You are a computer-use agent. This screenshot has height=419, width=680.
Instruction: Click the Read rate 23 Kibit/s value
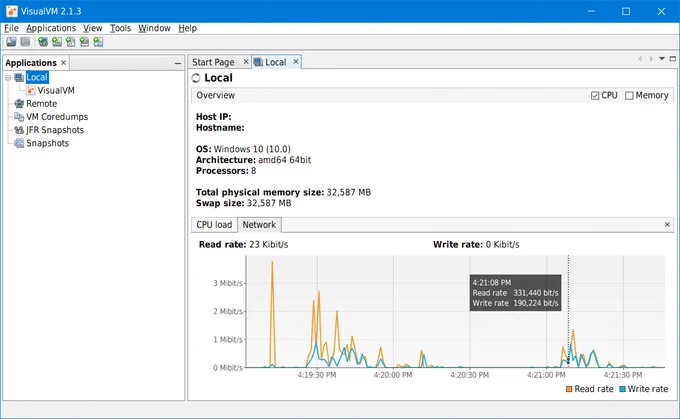(x=268, y=245)
